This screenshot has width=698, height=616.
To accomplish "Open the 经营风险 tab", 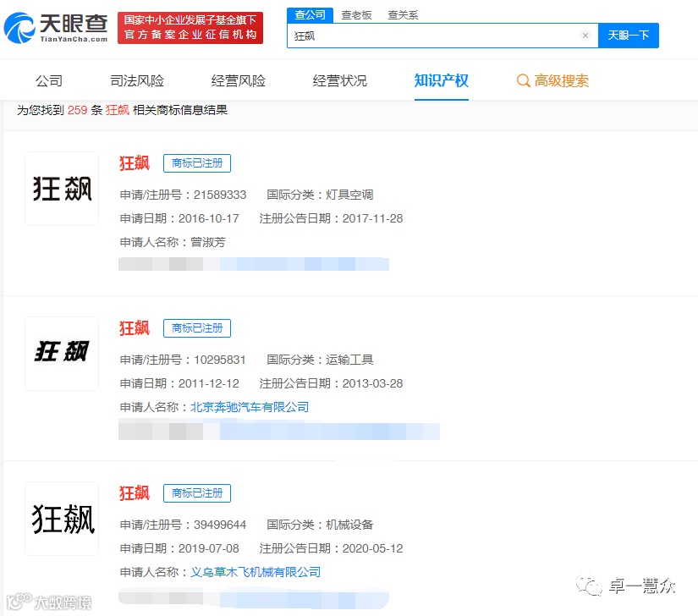I will [x=238, y=81].
